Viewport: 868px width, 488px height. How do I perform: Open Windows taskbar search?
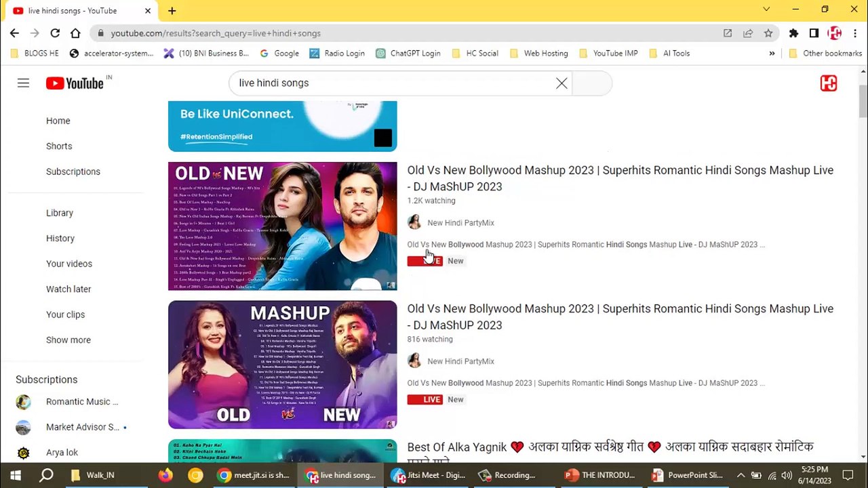click(x=46, y=475)
